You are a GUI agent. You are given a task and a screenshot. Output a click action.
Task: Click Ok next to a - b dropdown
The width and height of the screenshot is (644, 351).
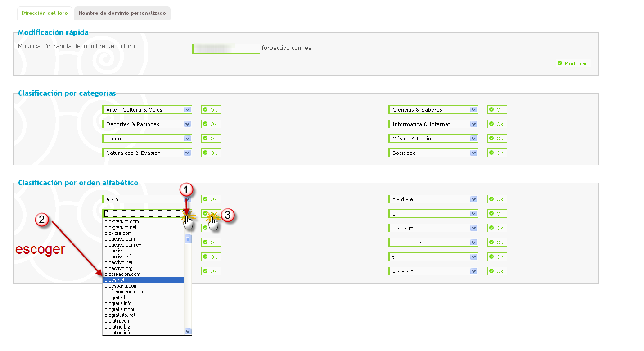(x=211, y=199)
